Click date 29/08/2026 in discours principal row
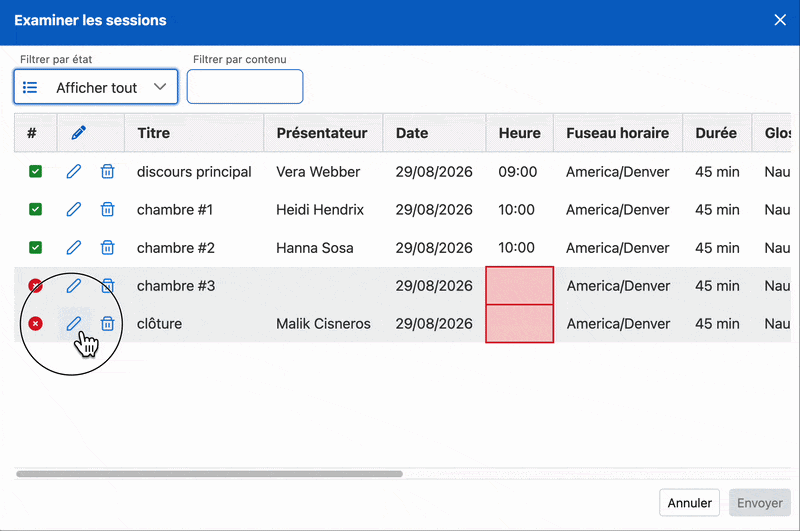This screenshot has height=531, width=800. pos(434,172)
